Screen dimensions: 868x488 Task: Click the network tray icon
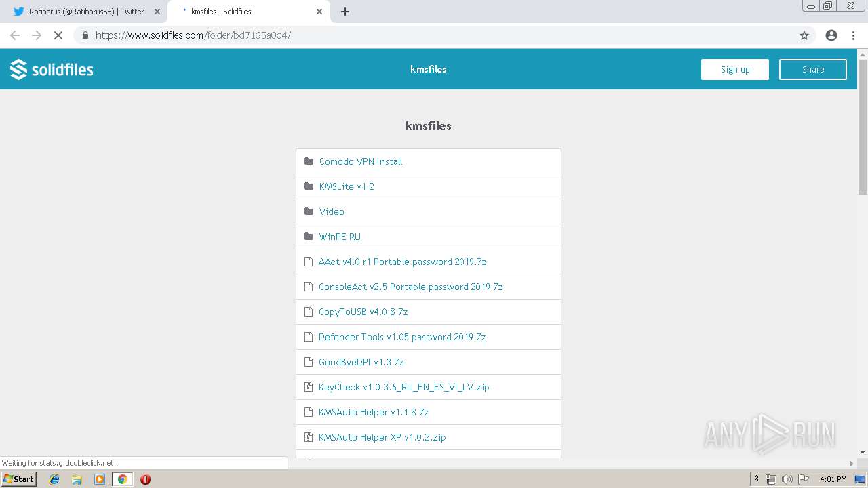tap(771, 479)
